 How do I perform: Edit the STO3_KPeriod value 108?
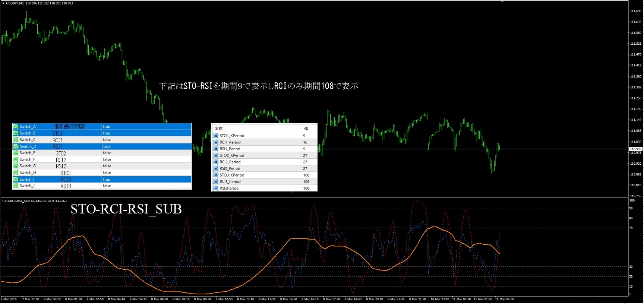click(x=306, y=175)
